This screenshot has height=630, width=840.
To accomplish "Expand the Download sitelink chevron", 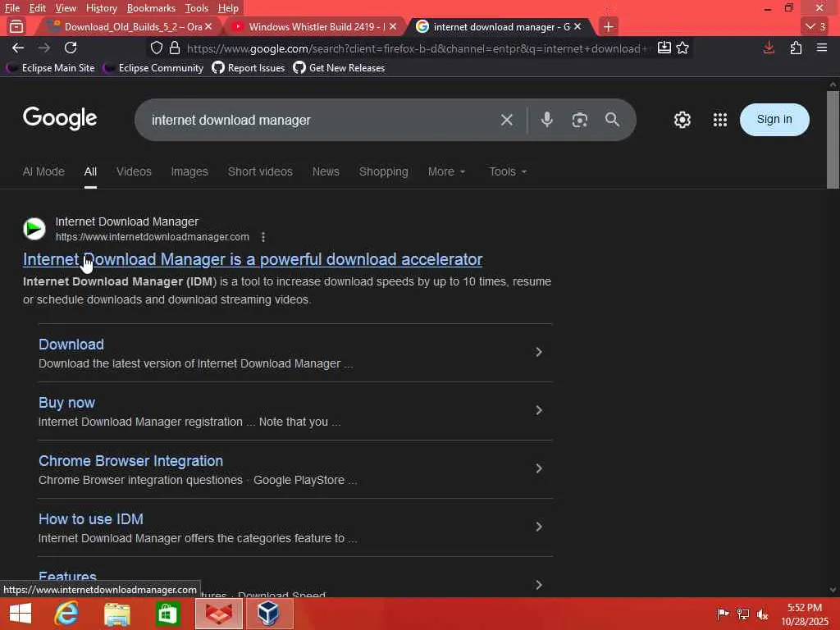I will [x=539, y=352].
